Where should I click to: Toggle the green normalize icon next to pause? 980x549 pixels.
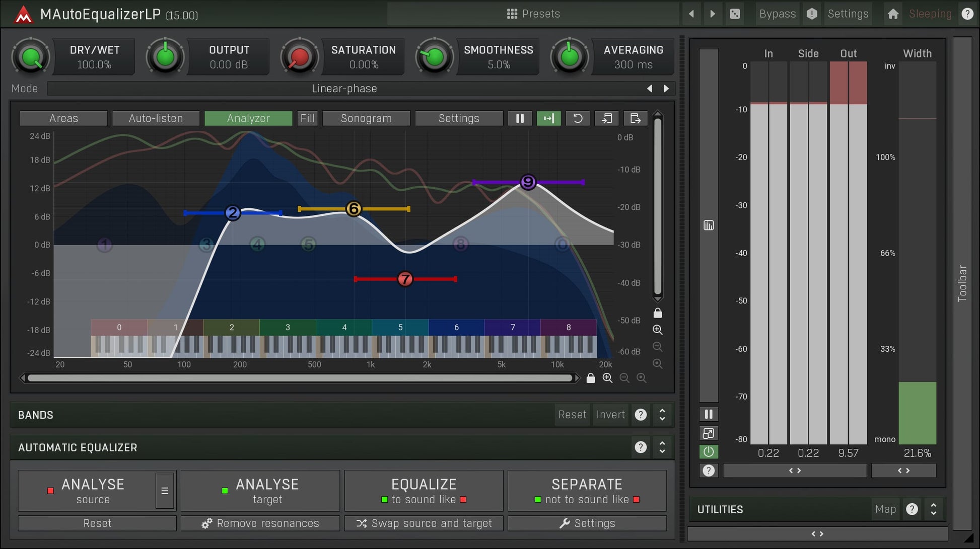[x=548, y=118]
